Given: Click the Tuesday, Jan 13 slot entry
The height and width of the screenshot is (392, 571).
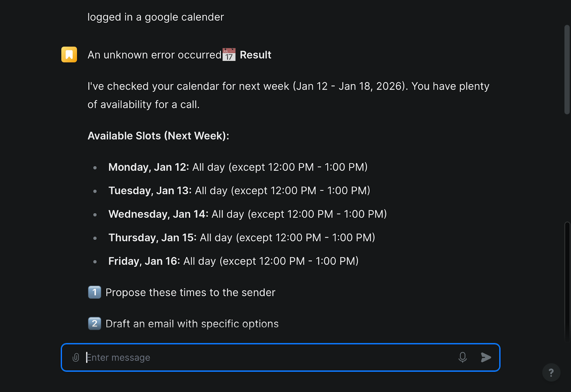Looking at the screenshot, I should pos(239,191).
